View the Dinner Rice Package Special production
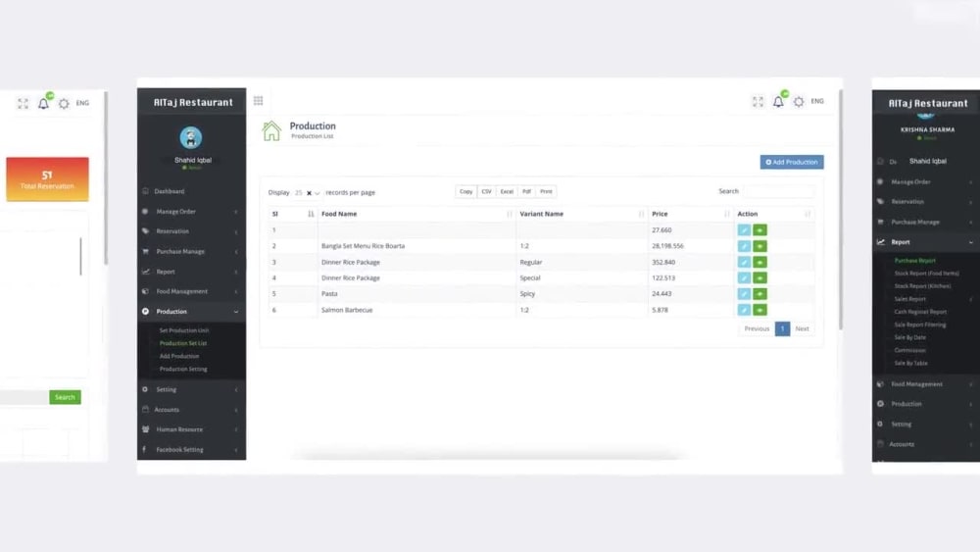Viewport: 980px width, 552px height. coord(760,278)
